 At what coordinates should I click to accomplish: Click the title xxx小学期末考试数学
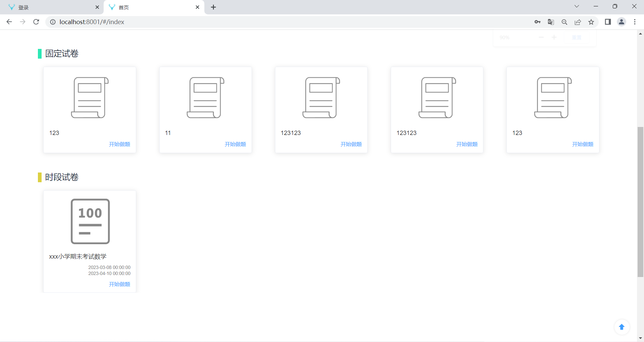point(78,257)
